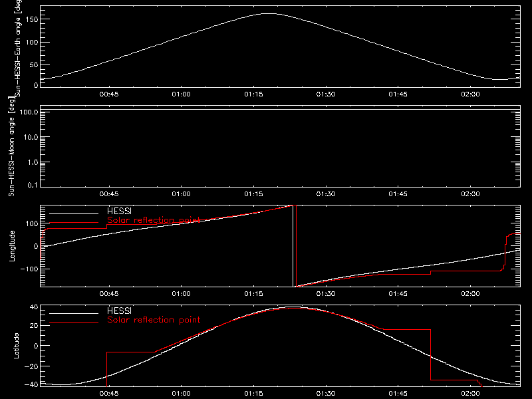The width and height of the screenshot is (532, 399).
Task: Select red Solar reflection point legend in Longitude plot
Action: (x=154, y=220)
